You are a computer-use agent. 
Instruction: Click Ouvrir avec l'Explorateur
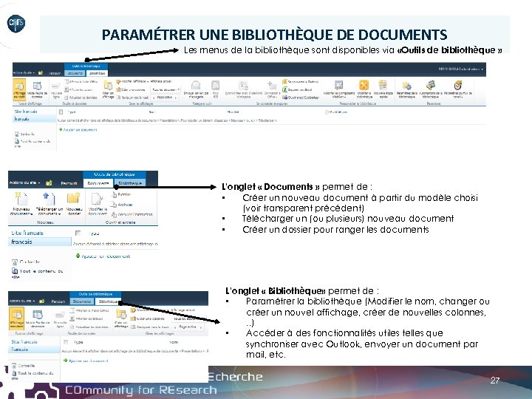point(301,98)
